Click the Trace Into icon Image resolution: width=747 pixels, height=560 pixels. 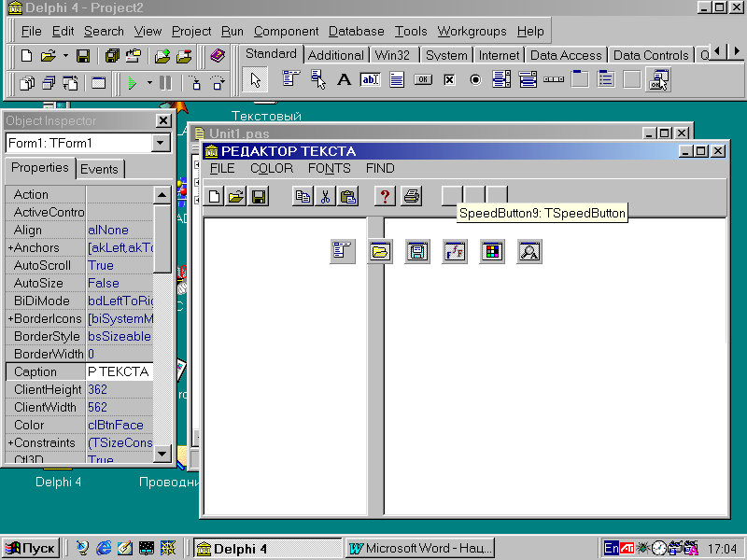[195, 84]
